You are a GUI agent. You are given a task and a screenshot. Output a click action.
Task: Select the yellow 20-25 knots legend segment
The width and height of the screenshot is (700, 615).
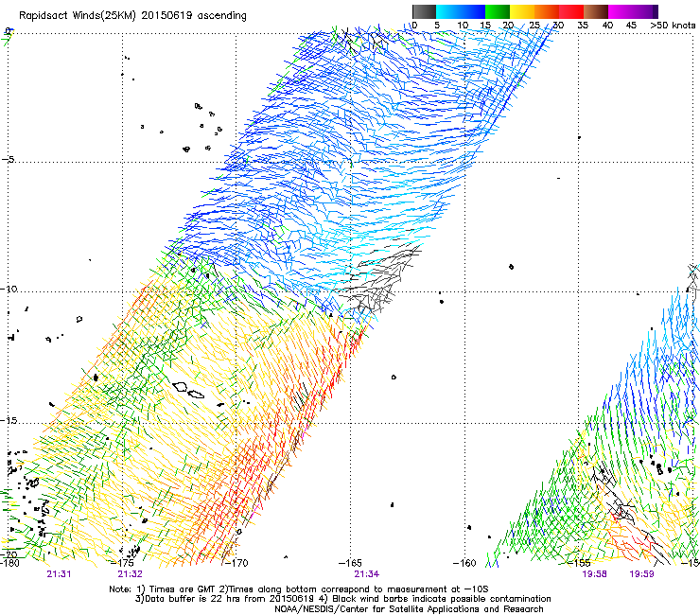[522, 11]
